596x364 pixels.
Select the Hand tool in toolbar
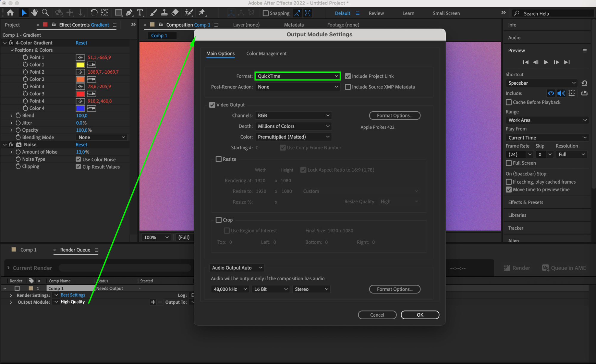pyautogui.click(x=35, y=13)
